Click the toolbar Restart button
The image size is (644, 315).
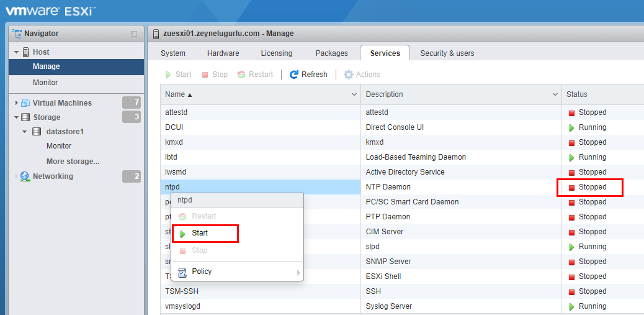255,75
